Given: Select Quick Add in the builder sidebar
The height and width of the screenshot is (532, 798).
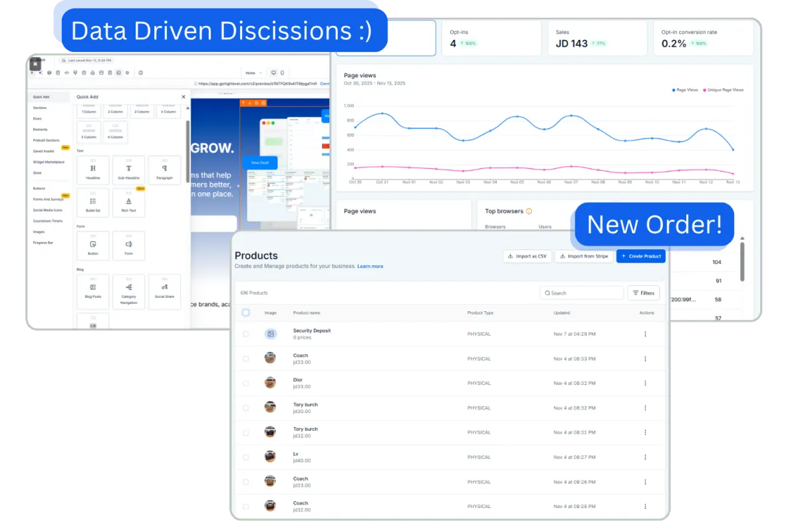Looking at the screenshot, I should (x=49, y=97).
